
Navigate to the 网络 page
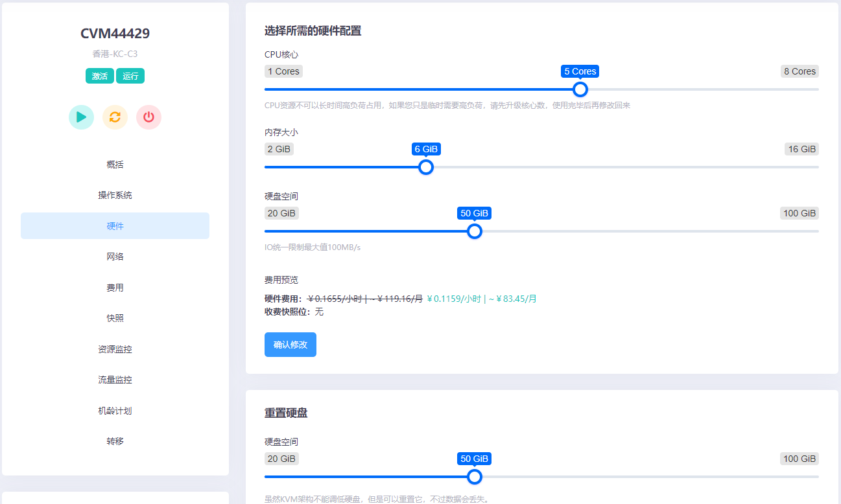click(115, 256)
